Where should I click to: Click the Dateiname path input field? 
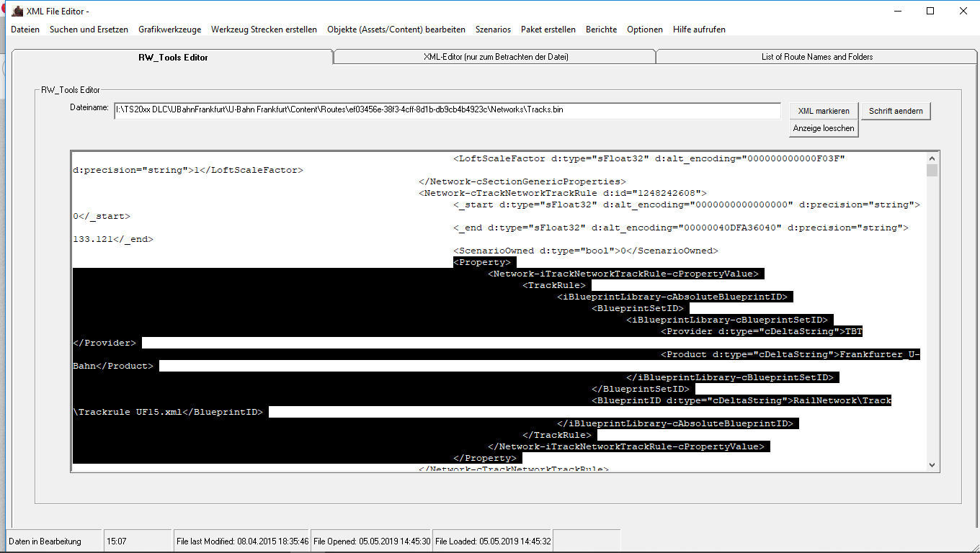point(447,111)
